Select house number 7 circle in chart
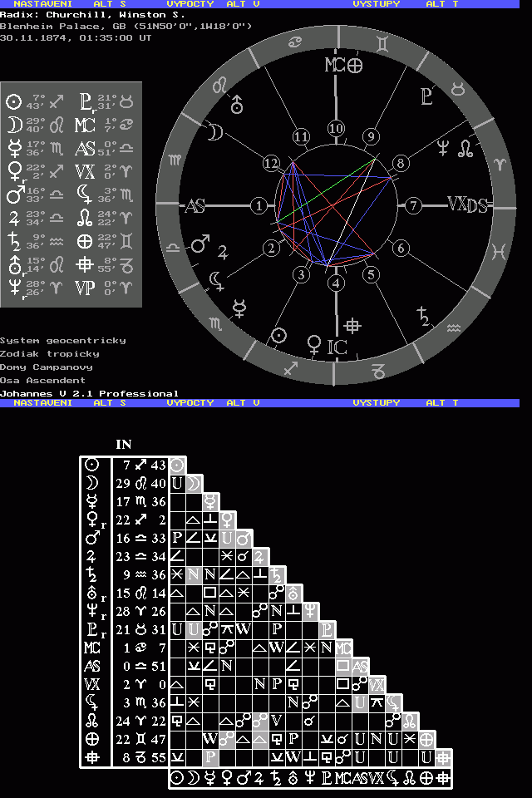This screenshot has height=798, width=532. [413, 205]
